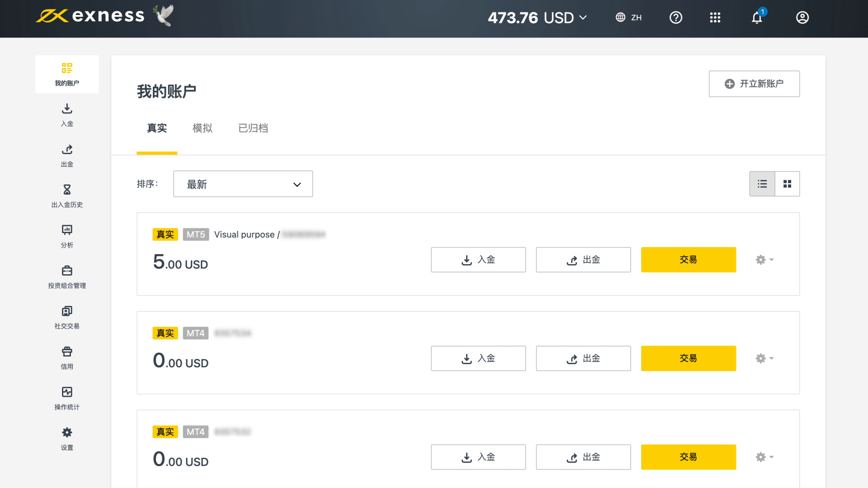The width and height of the screenshot is (868, 488).
Task: Expand gear settings menu for 5.00 USD account
Action: pyautogui.click(x=764, y=260)
